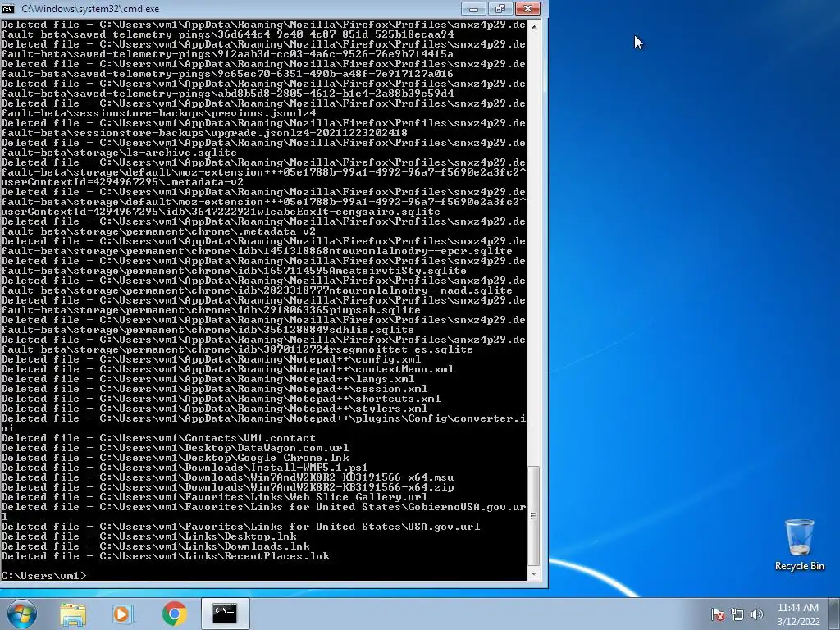The width and height of the screenshot is (840, 630).
Task: Click the line mentioning 2918063365piupsah.sqlite
Action: 211,310
